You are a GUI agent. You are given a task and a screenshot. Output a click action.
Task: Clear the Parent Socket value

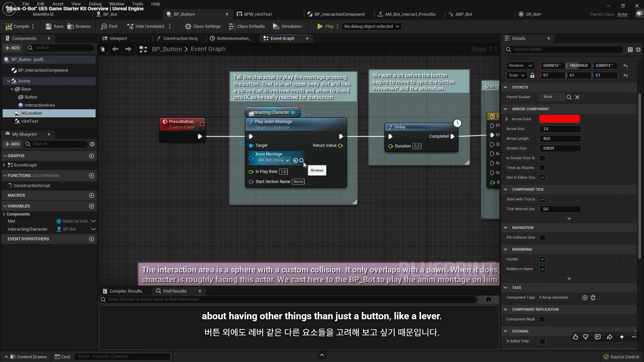click(577, 97)
